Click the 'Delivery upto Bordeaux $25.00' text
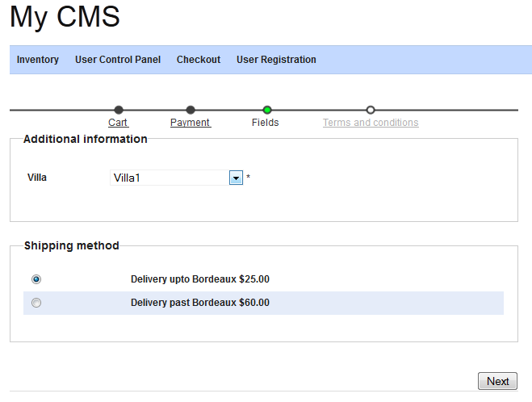 coord(200,279)
